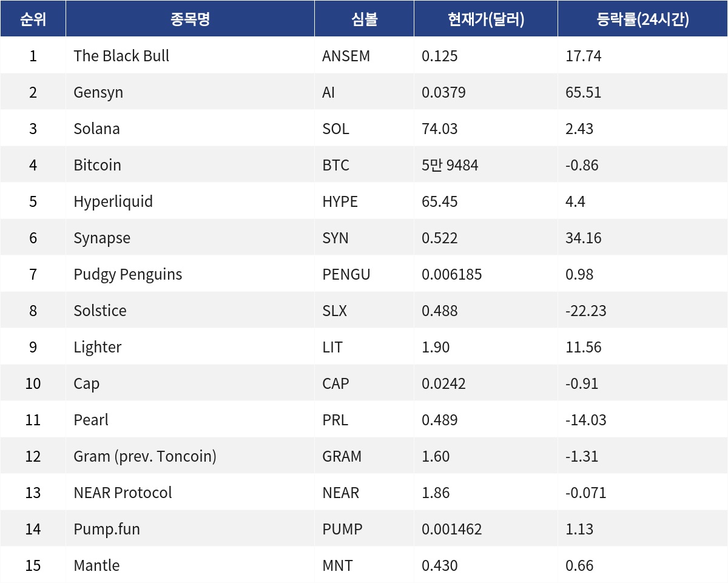Click the change value 11.56

[x=584, y=347]
